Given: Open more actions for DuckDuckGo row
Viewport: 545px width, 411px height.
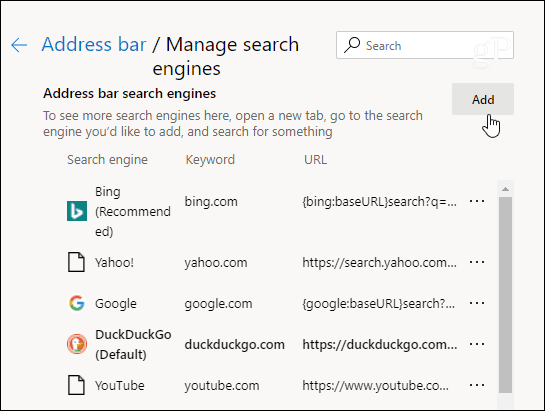Looking at the screenshot, I should point(477,344).
